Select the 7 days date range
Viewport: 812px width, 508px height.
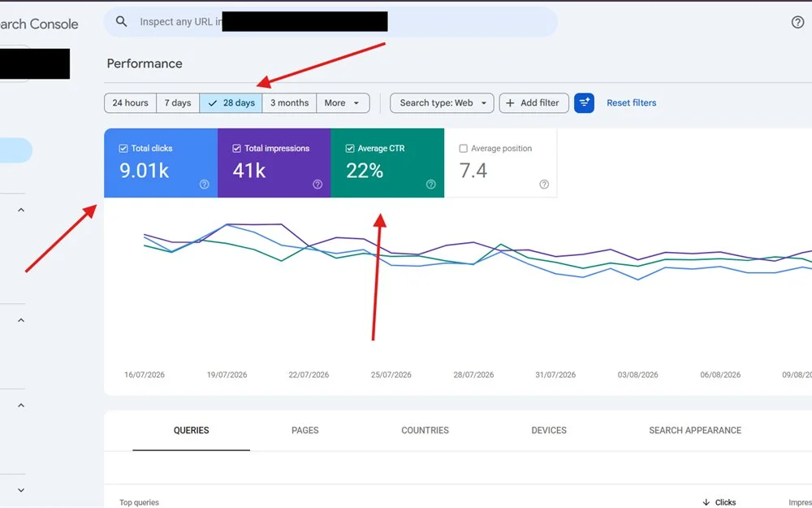coord(178,102)
